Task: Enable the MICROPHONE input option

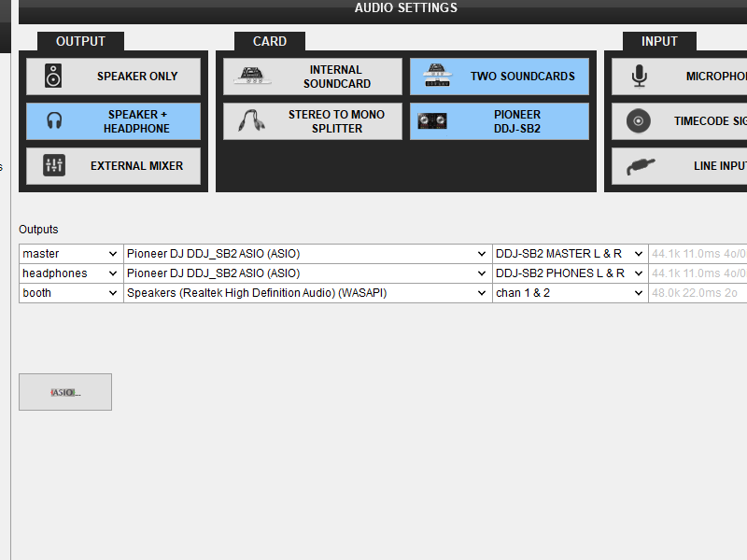Action: point(680,77)
